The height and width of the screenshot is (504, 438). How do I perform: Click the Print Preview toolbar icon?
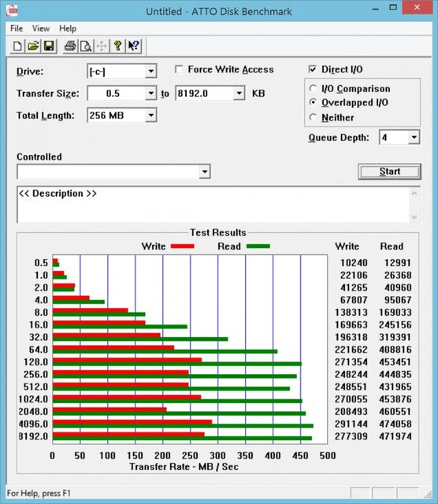coord(86,46)
